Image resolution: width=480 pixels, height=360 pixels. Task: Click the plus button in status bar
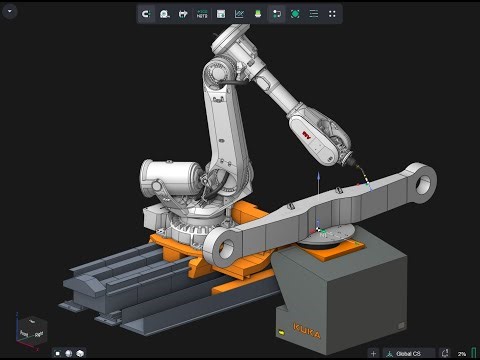pyautogui.click(x=373, y=353)
